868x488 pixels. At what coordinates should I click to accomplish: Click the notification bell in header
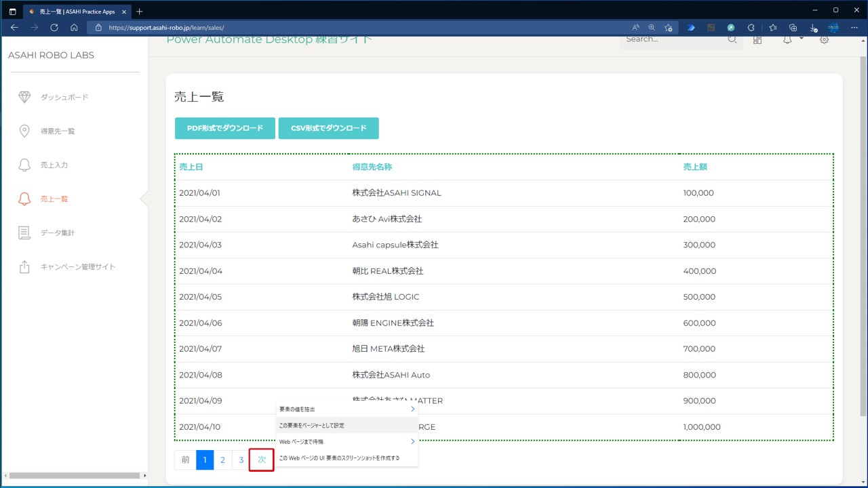[x=787, y=39]
